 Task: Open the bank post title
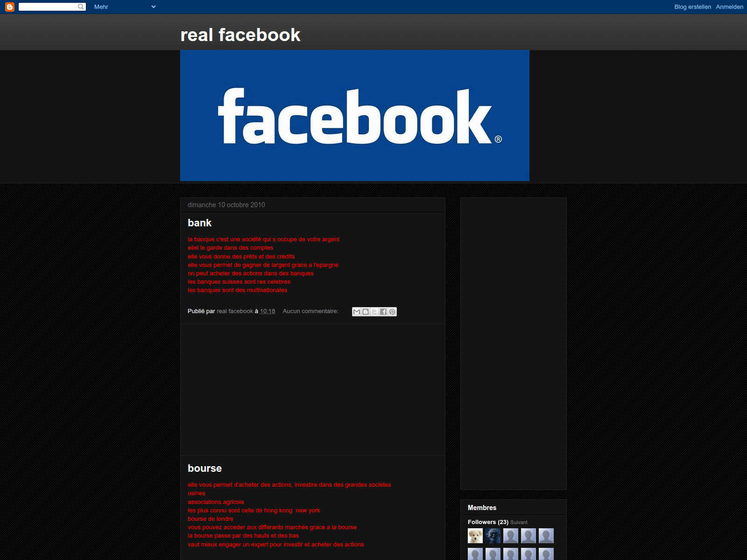[x=199, y=223]
